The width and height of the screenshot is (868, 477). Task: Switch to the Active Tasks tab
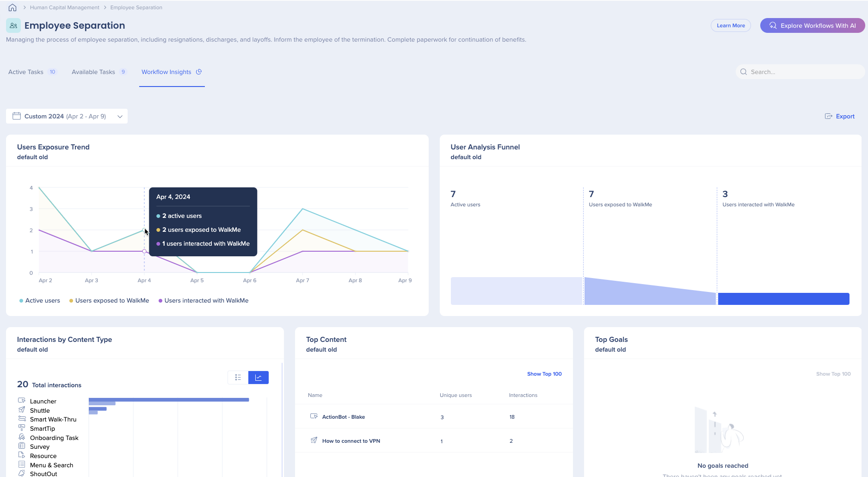25,72
